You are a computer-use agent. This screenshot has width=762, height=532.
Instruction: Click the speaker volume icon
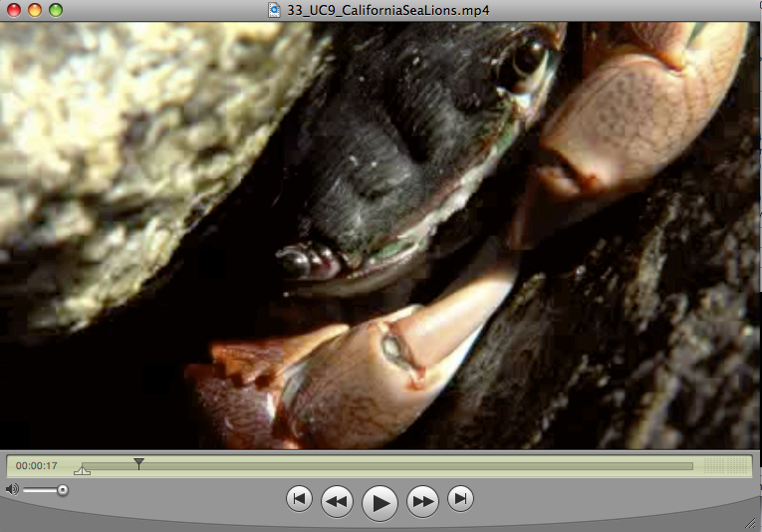coord(12,489)
